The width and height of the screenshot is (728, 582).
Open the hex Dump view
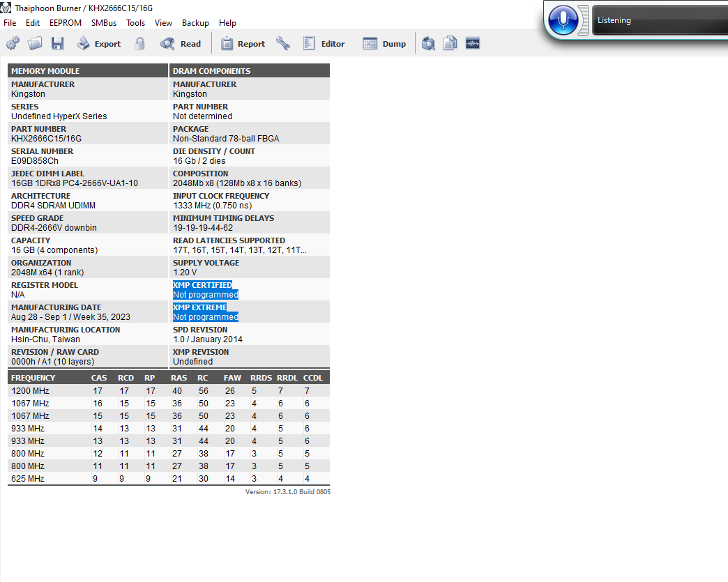point(384,44)
